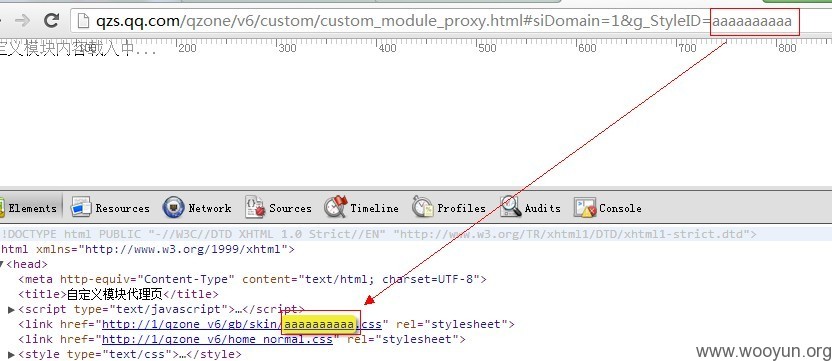Open the Elements panel tab
This screenshot has height=361, width=832.
(x=29, y=208)
